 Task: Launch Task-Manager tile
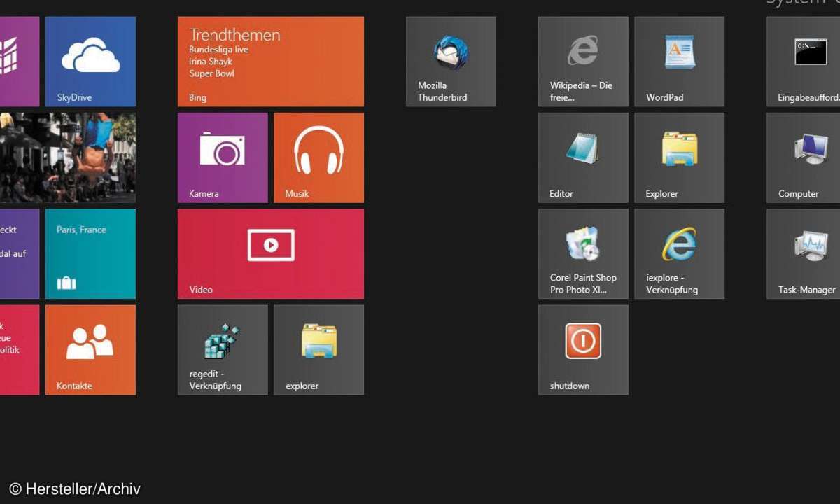coord(803,253)
